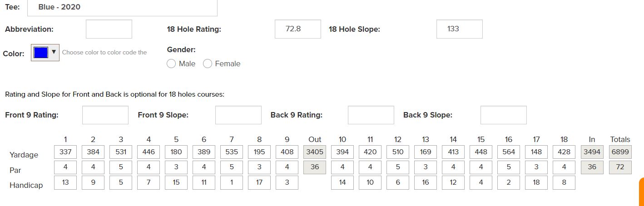This screenshot has width=644, height=206.
Task: Edit hole 1 yardage value 337
Action: click(x=65, y=152)
